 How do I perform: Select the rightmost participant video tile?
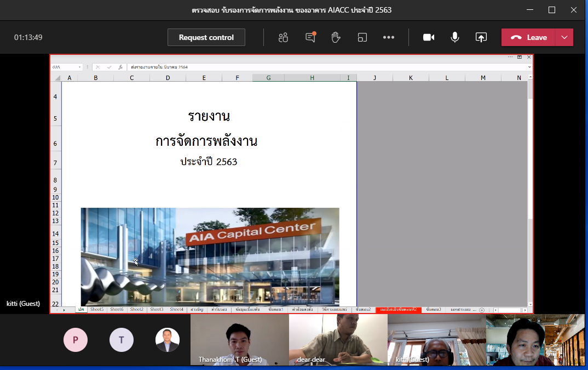(535, 340)
